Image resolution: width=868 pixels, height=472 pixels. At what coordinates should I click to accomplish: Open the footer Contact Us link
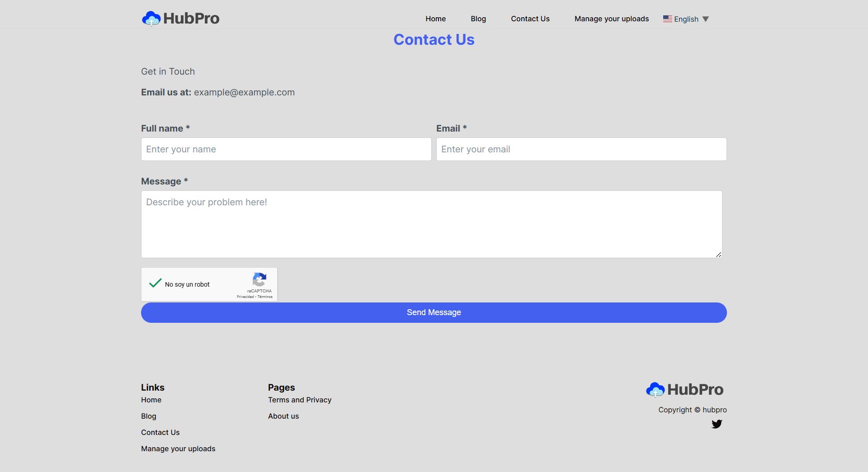tap(160, 432)
